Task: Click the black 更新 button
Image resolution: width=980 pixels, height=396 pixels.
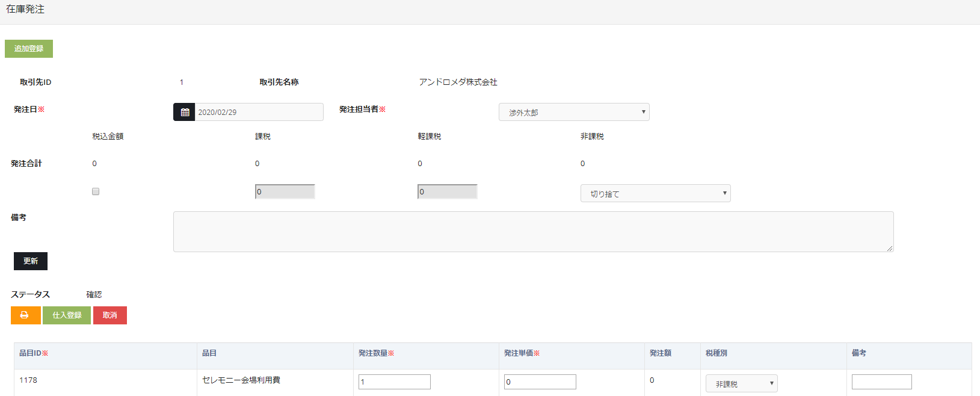Action: coord(31,261)
